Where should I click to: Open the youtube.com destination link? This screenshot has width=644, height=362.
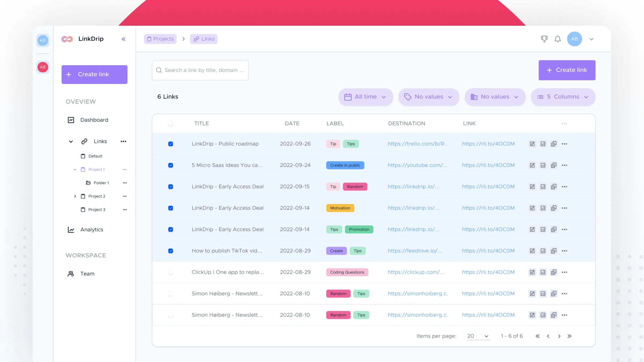coord(418,165)
